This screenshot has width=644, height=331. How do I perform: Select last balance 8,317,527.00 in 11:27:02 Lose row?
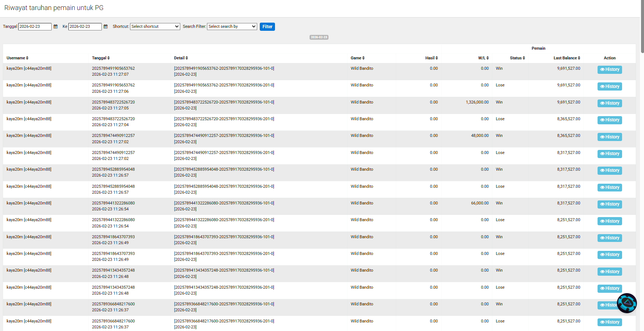point(569,153)
